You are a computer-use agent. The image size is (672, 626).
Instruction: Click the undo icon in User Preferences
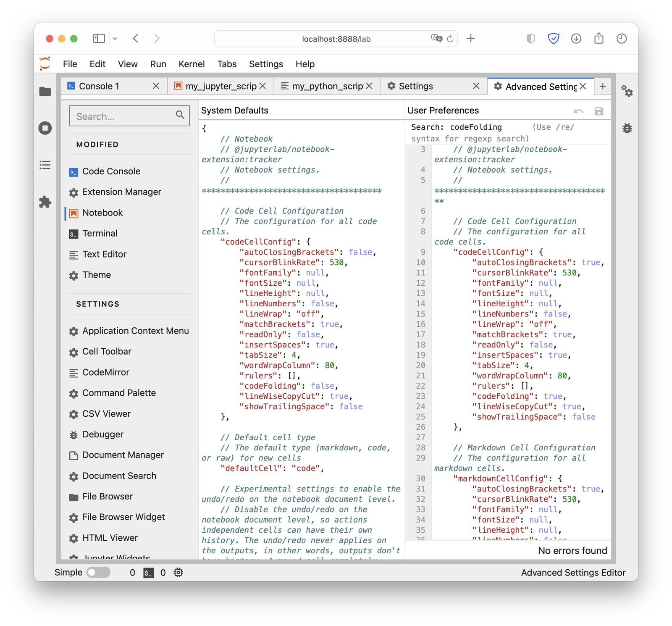pos(578,111)
